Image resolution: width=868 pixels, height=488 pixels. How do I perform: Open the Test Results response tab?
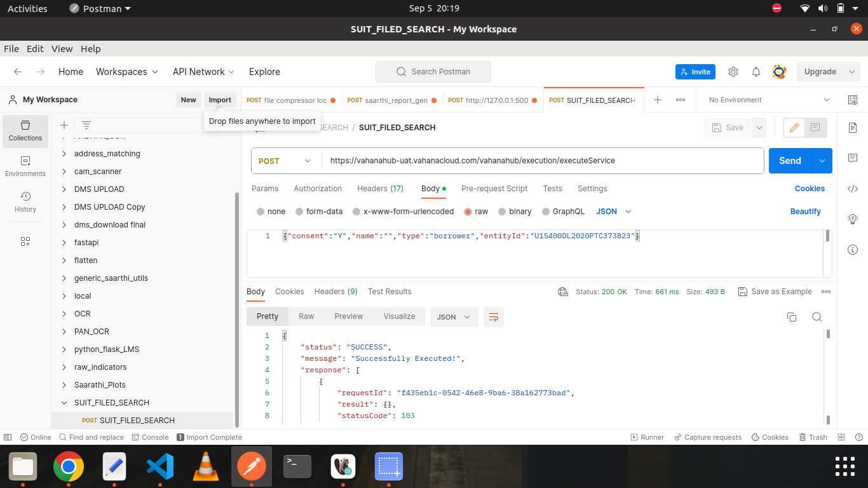point(390,292)
